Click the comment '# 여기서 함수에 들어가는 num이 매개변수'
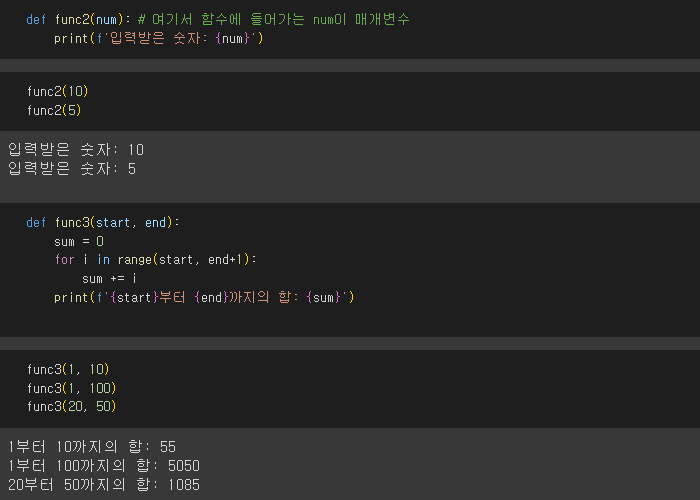Image resolution: width=700 pixels, height=500 pixels. 274,20
